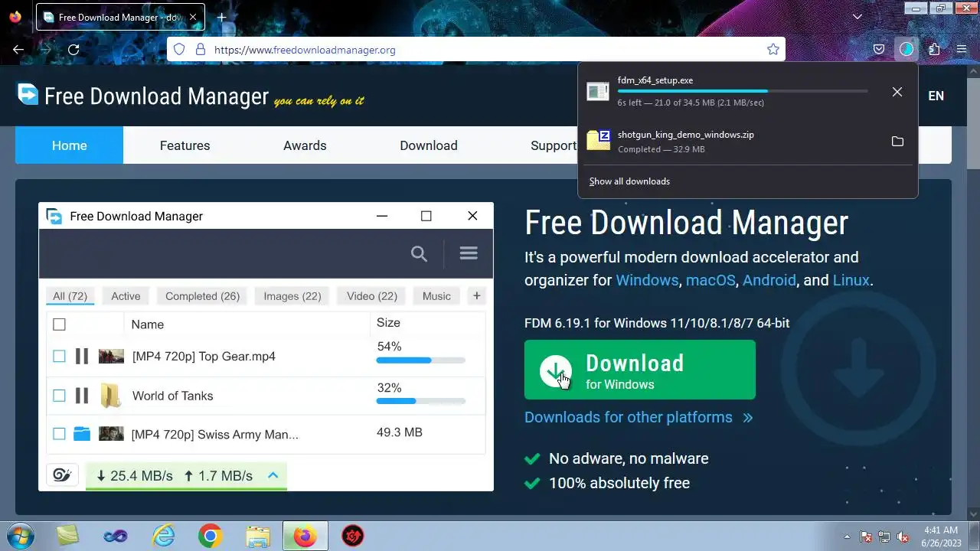Bookmark this page with the star icon

click(773, 49)
